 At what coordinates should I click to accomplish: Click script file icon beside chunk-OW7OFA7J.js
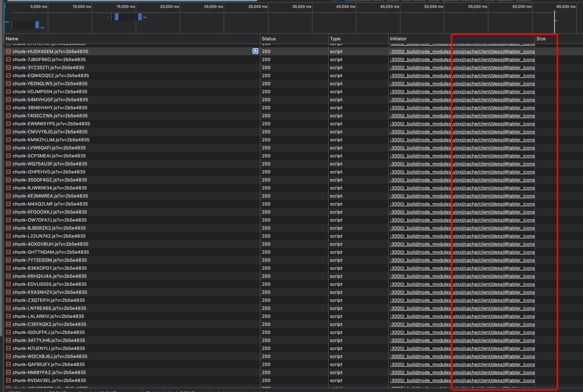tap(8, 220)
